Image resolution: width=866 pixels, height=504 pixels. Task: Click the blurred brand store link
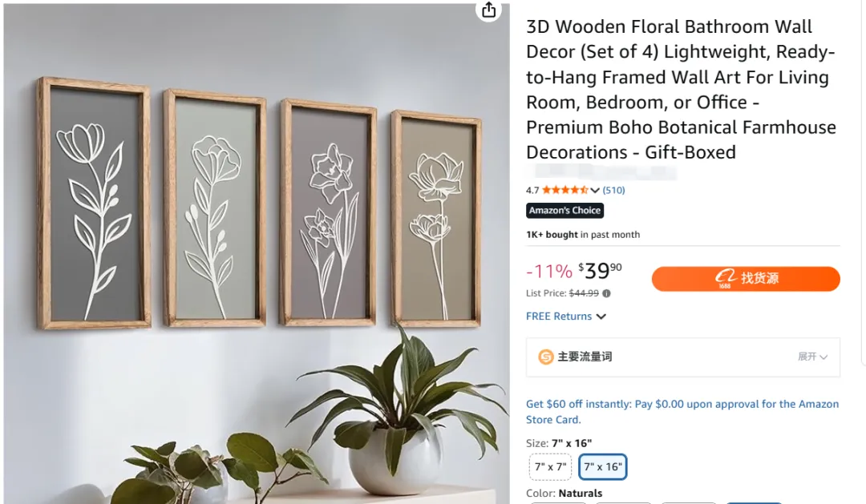coord(601,172)
